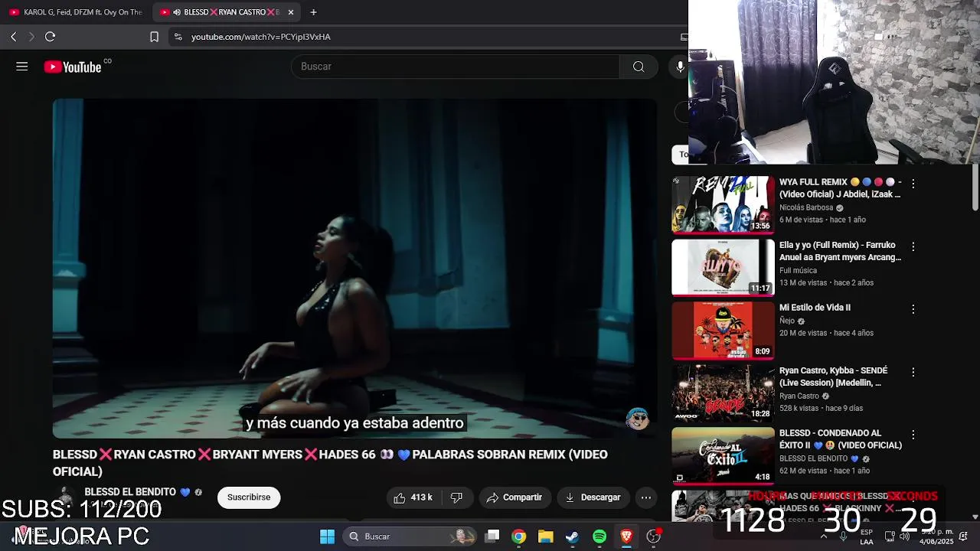Click the Mi Estilo de Vida II title
The height and width of the screenshot is (551, 980).
point(815,308)
